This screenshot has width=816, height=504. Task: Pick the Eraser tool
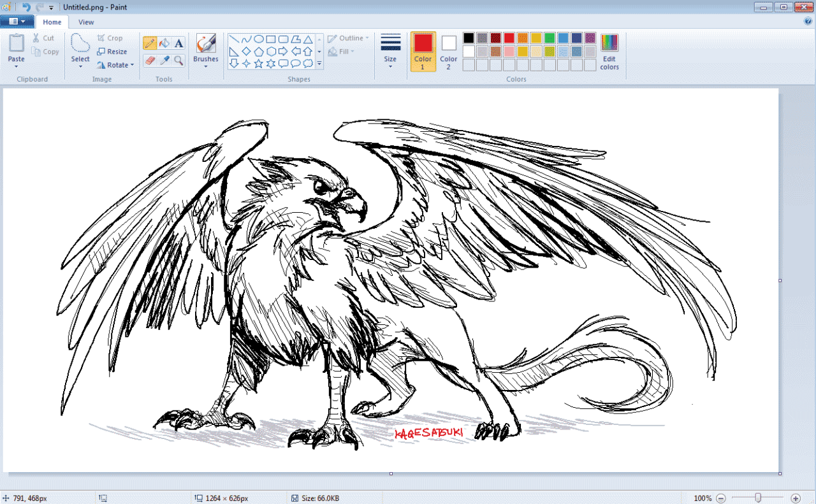(150, 61)
